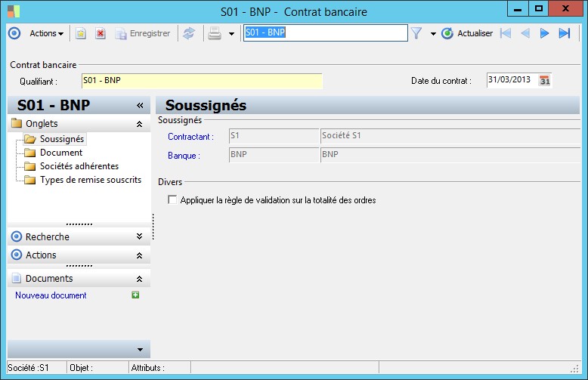Click the Attributs : status bar entry
Image resolution: width=588 pixels, height=380 pixels.
[147, 368]
